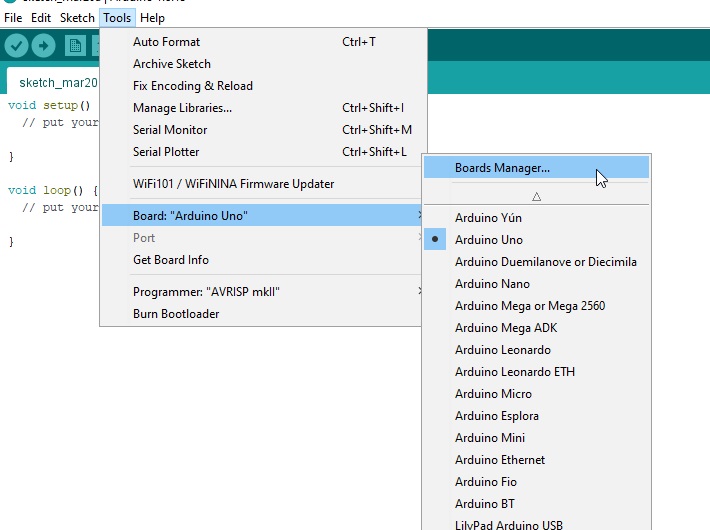The width and height of the screenshot is (710, 530).
Task: Choose the Arduino BT board
Action: 537,504
